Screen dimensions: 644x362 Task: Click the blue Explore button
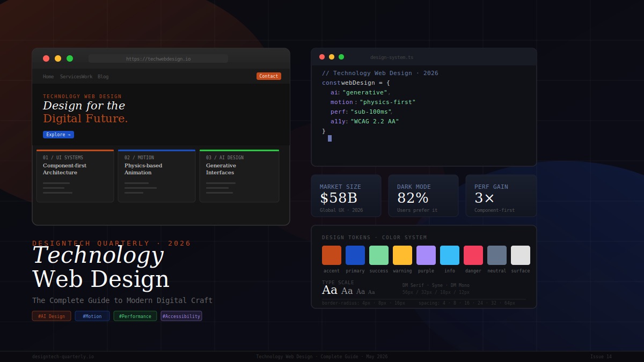tap(58, 135)
